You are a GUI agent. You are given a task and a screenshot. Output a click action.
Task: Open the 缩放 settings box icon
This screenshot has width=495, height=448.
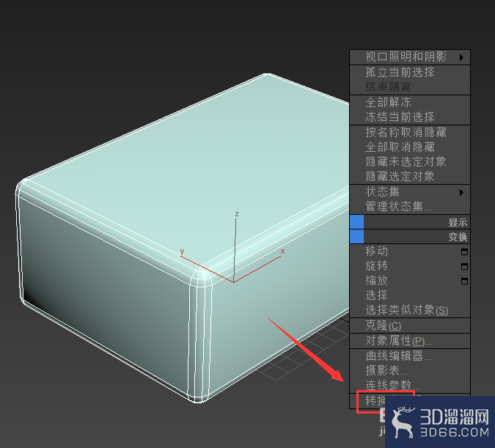pos(464,281)
